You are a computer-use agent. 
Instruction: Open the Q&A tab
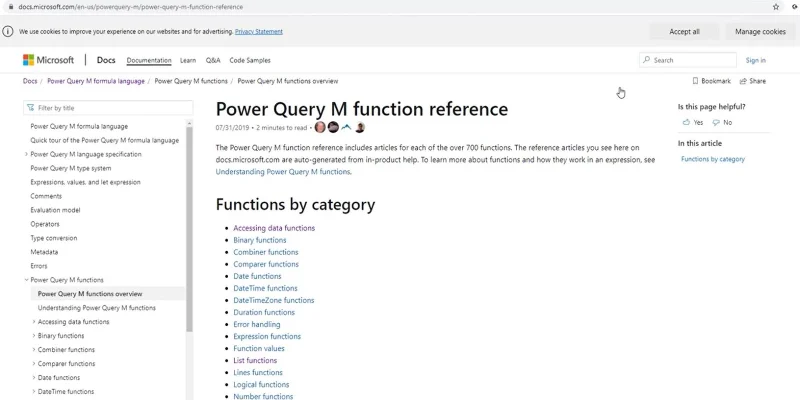coord(213,60)
